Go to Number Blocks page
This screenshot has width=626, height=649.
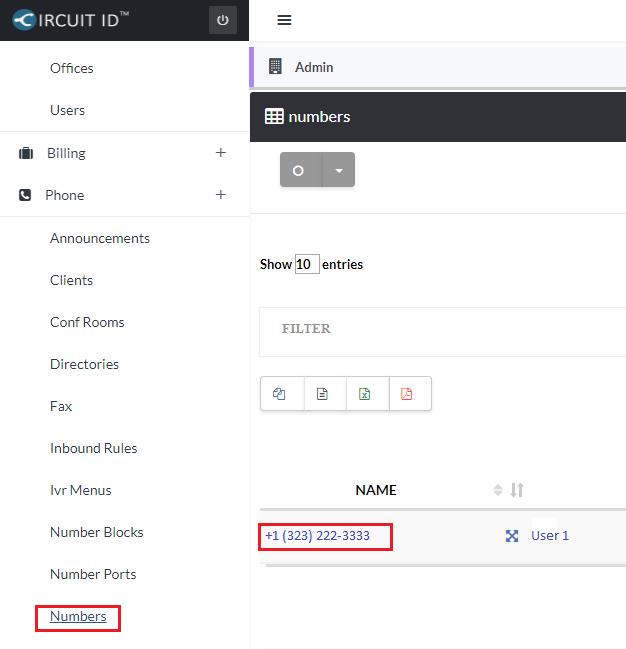click(97, 532)
